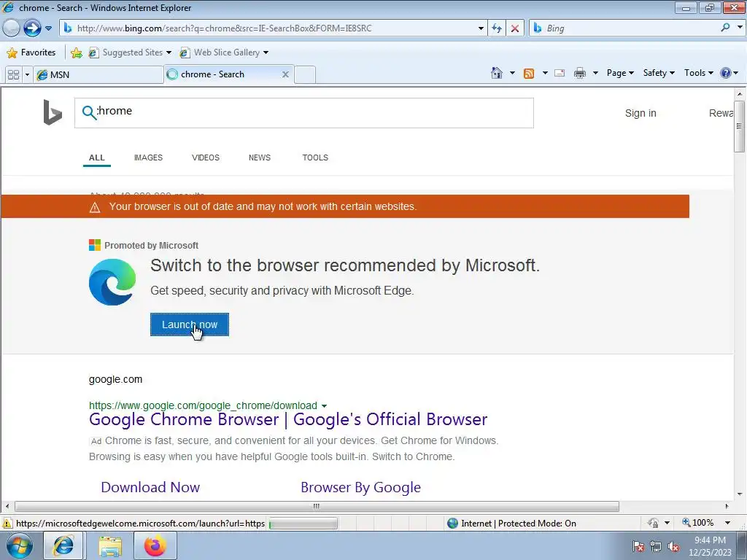This screenshot has height=560, width=747.
Task: Click the scroll down arrow
Action: coord(740,494)
